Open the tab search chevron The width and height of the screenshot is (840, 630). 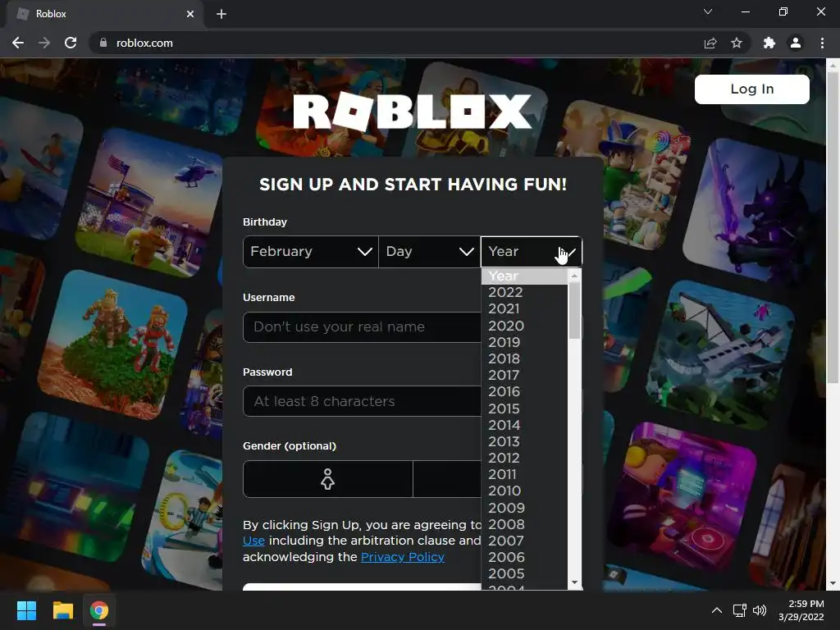tap(708, 11)
